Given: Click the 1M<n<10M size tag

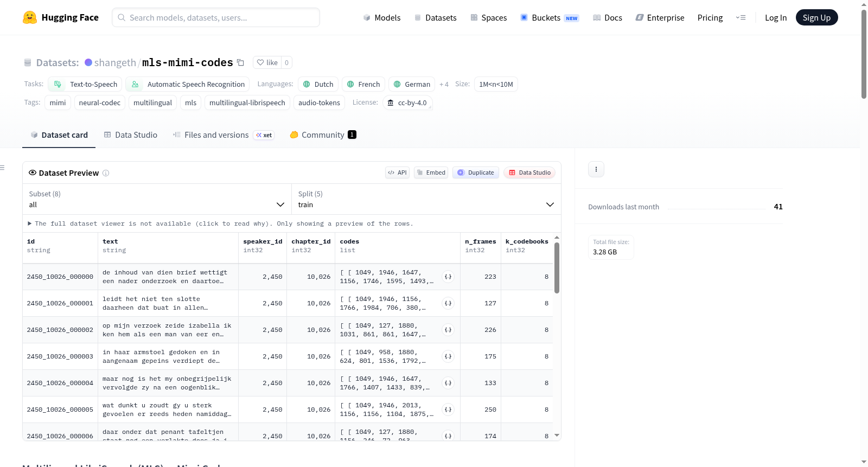Looking at the screenshot, I should pos(496,84).
